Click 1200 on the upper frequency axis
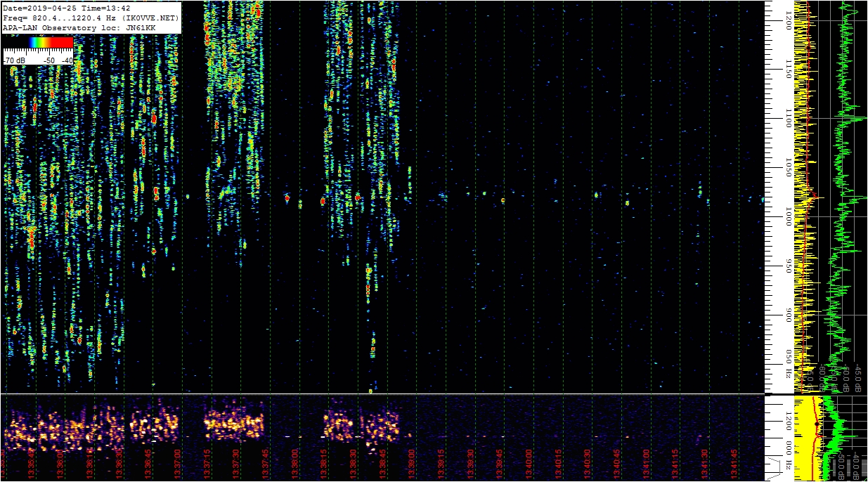The height and width of the screenshot is (482, 868). point(789,22)
